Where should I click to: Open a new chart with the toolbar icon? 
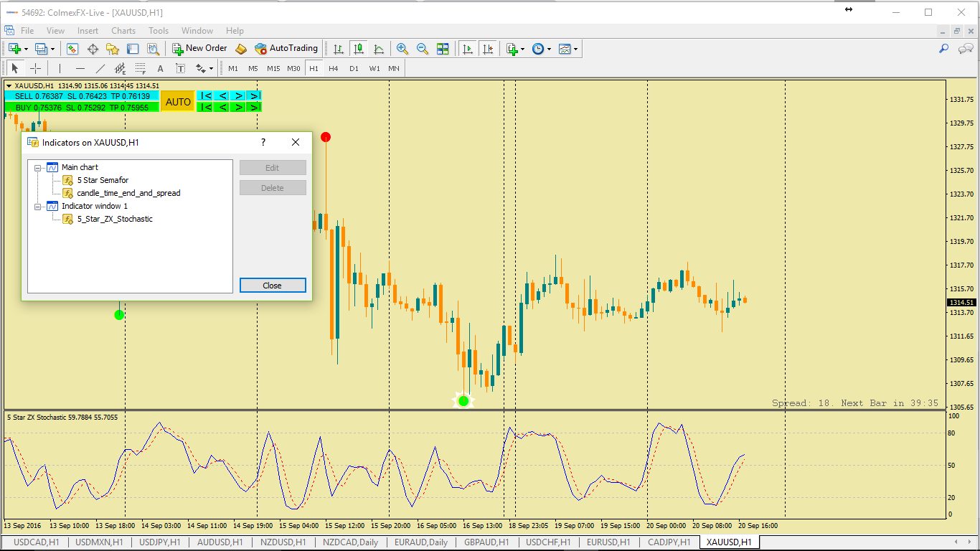pyautogui.click(x=14, y=49)
